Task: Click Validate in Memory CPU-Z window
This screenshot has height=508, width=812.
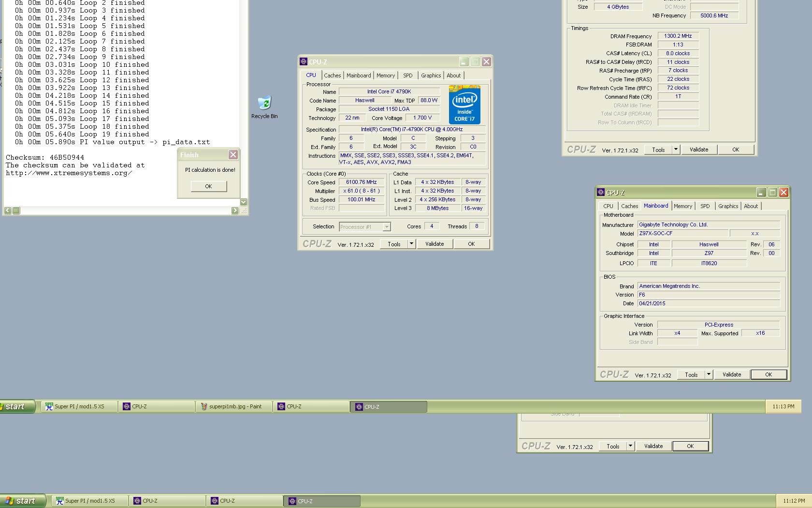Action: coord(699,149)
